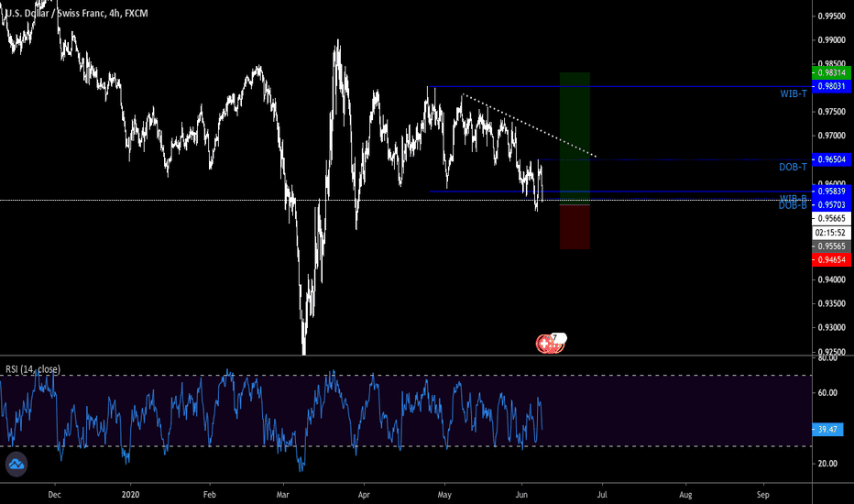Click the 0.99500 price scale value
Image resolution: width=854 pixels, height=504 pixels.
[832, 16]
